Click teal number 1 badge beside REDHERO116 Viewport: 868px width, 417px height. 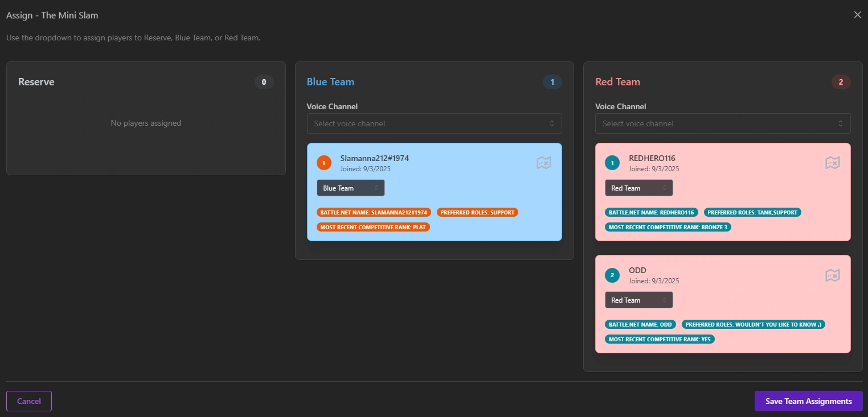[612, 163]
